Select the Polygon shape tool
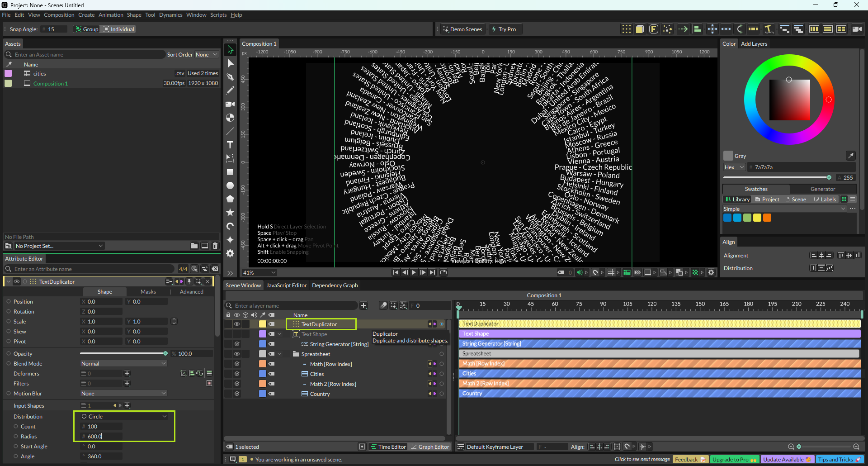Viewport: 868px width, 466px height. click(x=230, y=199)
